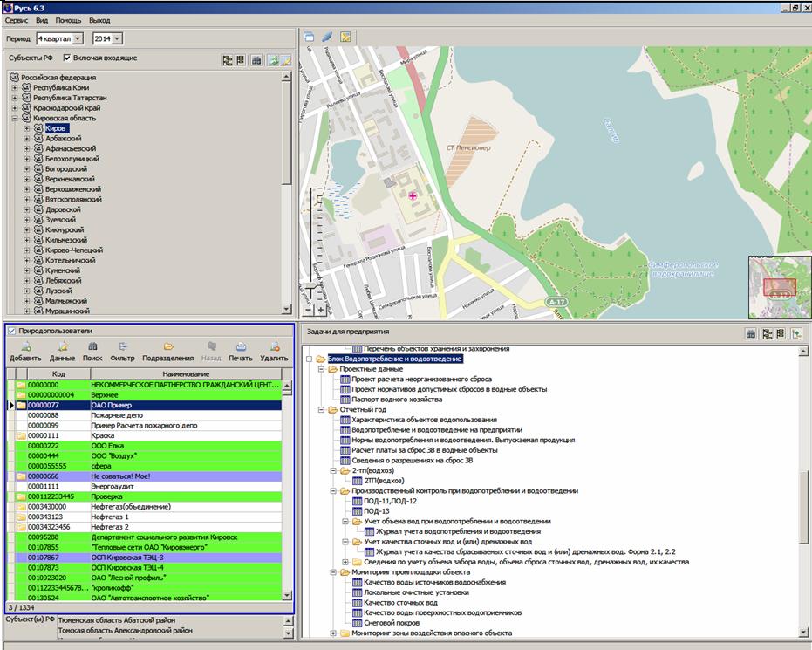Click the map zoom-in plus button
The image size is (812, 650).
(320, 310)
